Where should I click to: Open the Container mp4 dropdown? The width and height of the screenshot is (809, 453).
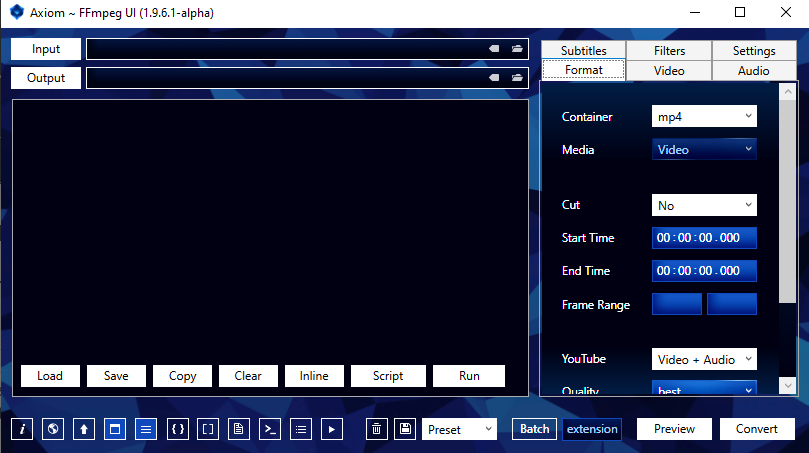704,117
